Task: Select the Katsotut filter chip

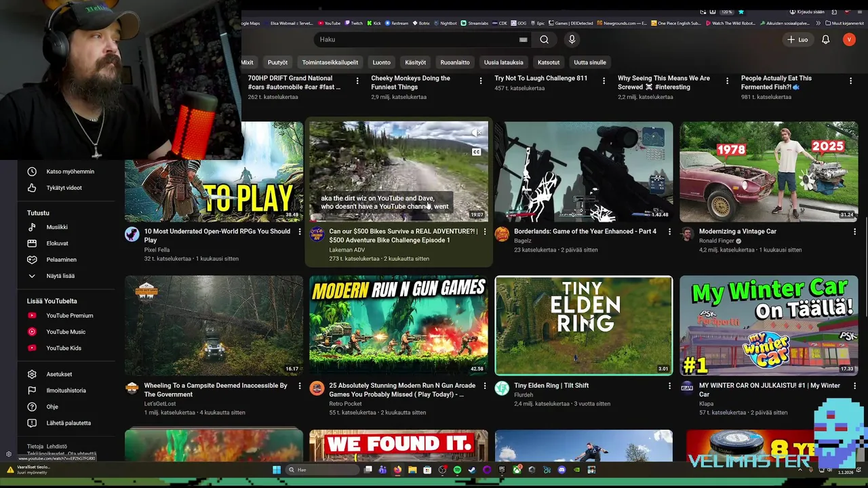Action: (x=549, y=62)
